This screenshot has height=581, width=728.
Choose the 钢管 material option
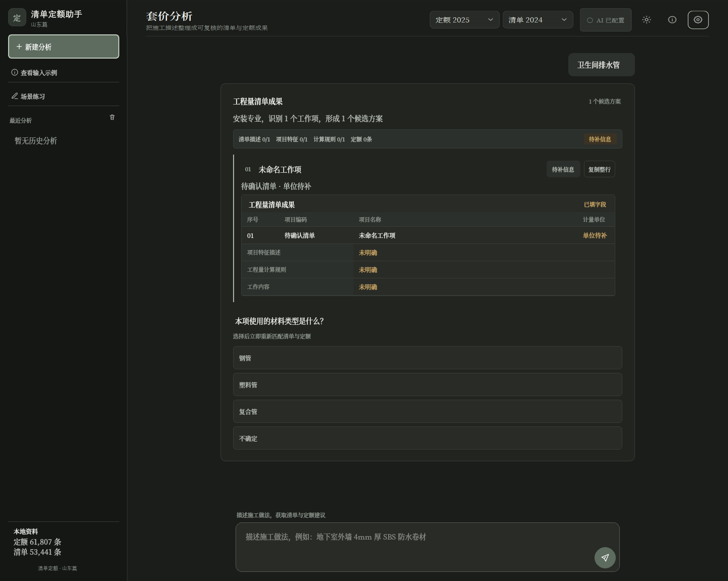(428, 358)
